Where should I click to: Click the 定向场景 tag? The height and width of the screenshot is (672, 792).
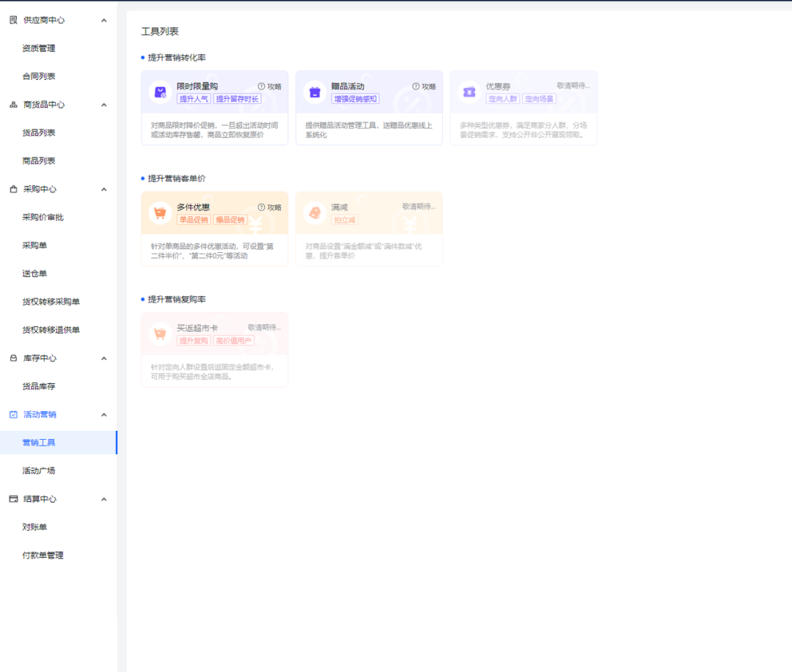539,99
